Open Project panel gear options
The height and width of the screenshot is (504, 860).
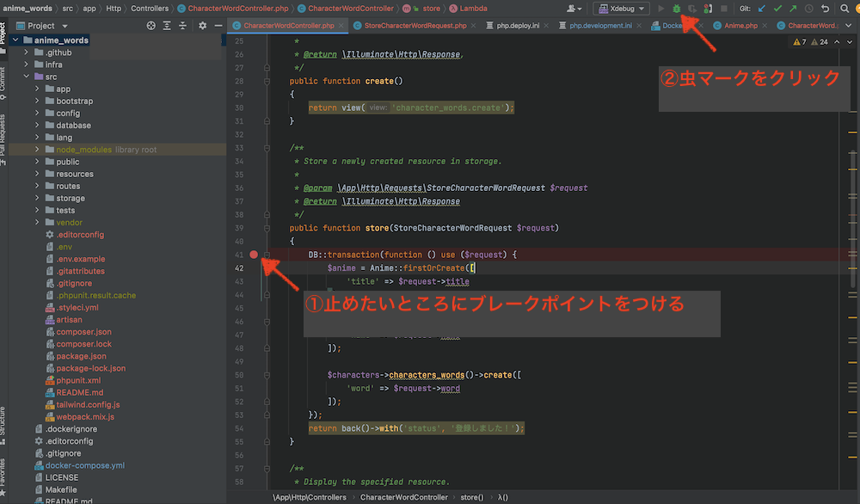[202, 26]
